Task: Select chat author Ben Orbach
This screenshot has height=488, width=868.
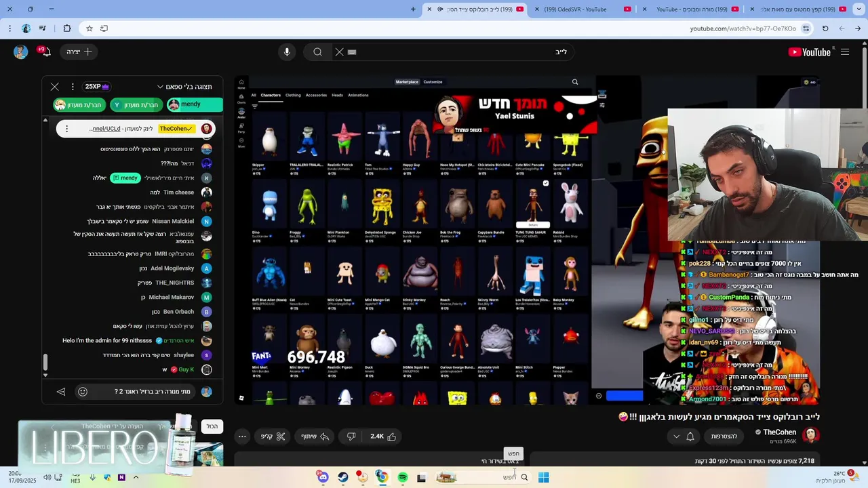Action: tap(178, 312)
